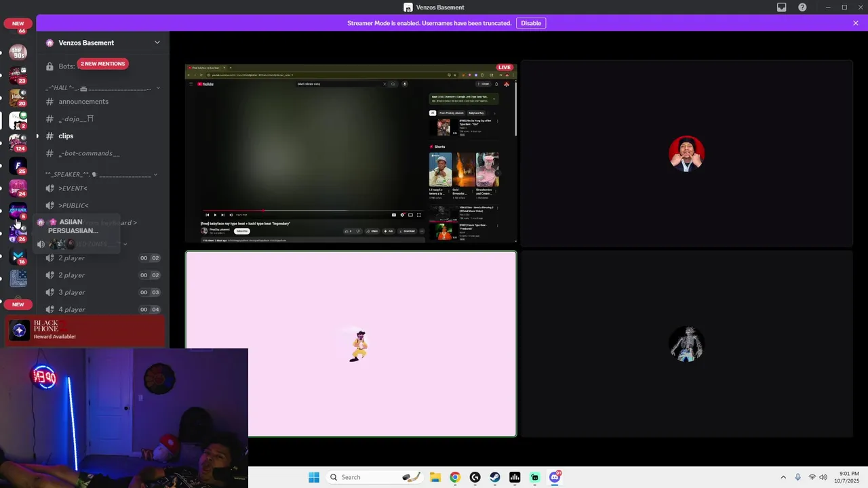
Task: Open the clock showing 9:01 PM
Action: [x=848, y=477]
